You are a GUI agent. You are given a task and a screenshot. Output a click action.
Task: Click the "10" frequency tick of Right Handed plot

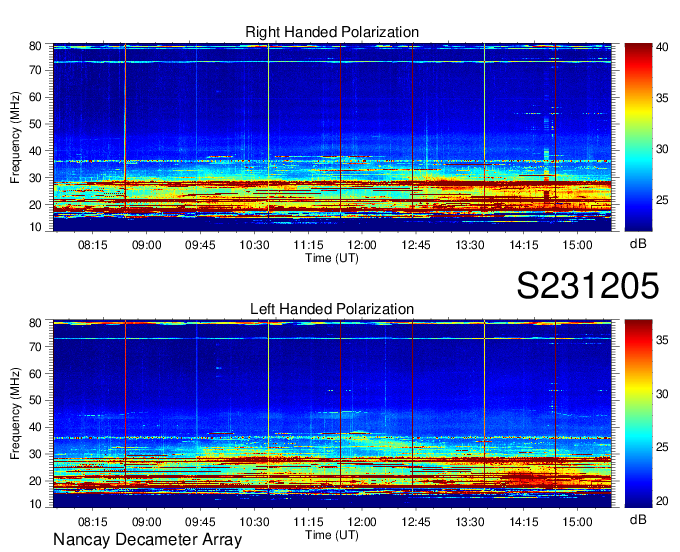coord(35,227)
